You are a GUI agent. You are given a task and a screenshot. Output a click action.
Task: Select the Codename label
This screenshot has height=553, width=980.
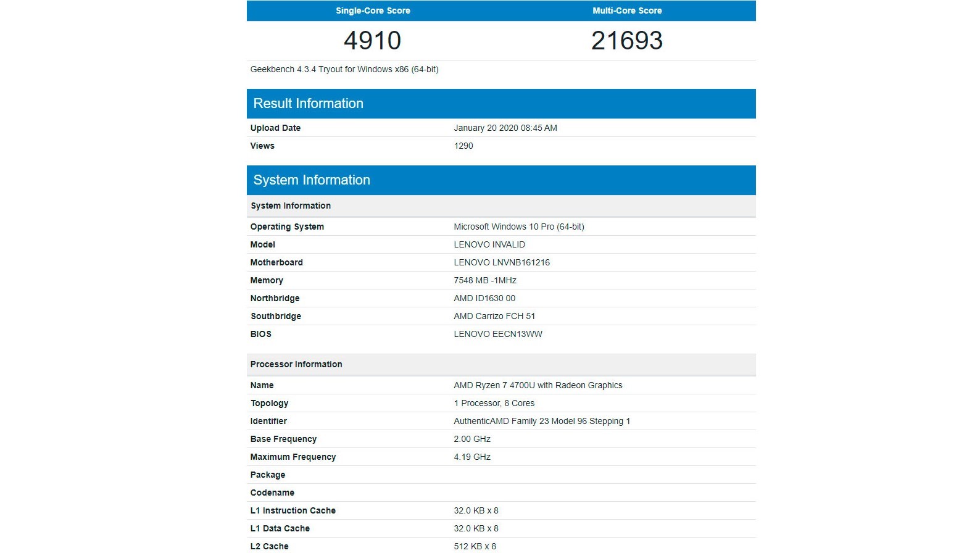(x=272, y=493)
